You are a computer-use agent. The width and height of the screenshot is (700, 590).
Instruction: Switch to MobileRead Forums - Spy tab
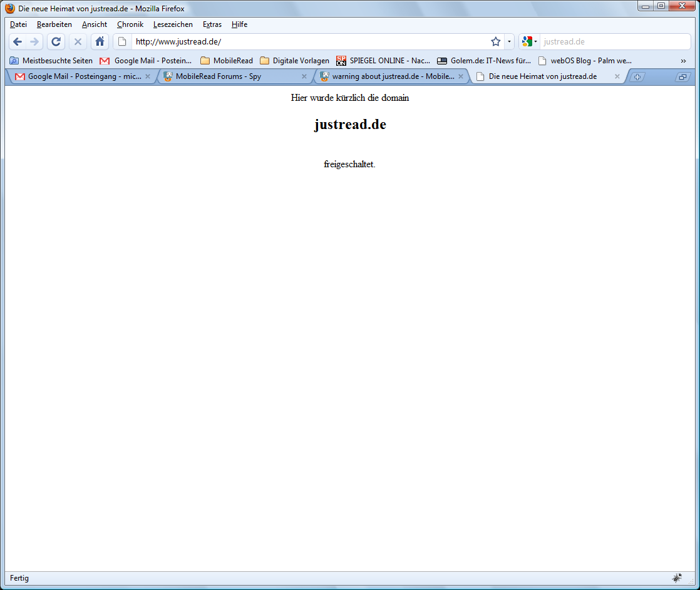235,76
